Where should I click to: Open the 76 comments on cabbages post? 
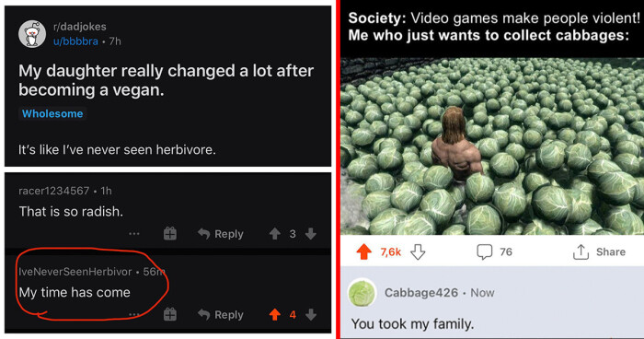click(x=495, y=251)
